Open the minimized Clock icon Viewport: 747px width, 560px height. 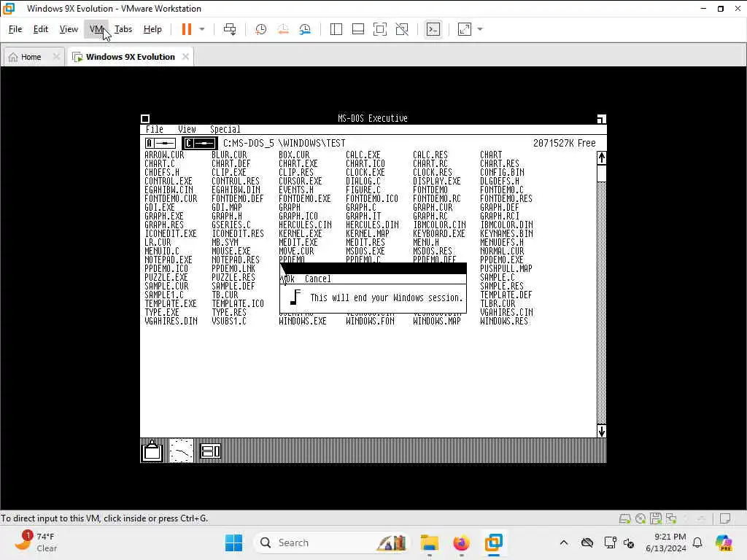click(182, 451)
